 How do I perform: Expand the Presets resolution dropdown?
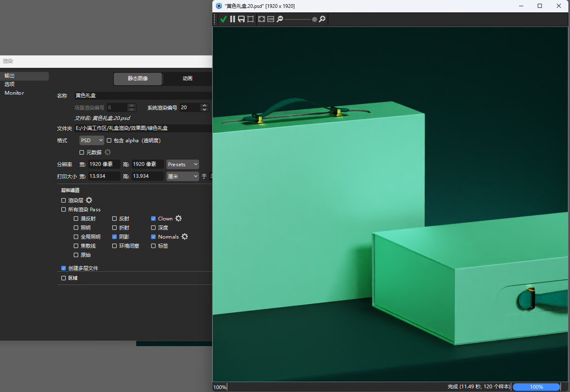pyautogui.click(x=183, y=165)
